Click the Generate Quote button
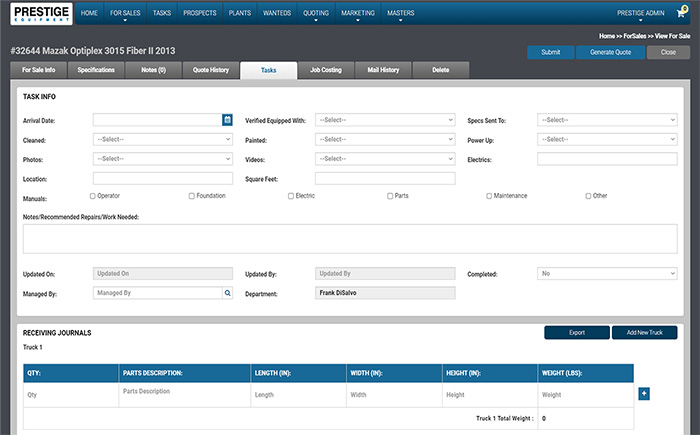Screen dimensions: 700x435 tap(611, 52)
